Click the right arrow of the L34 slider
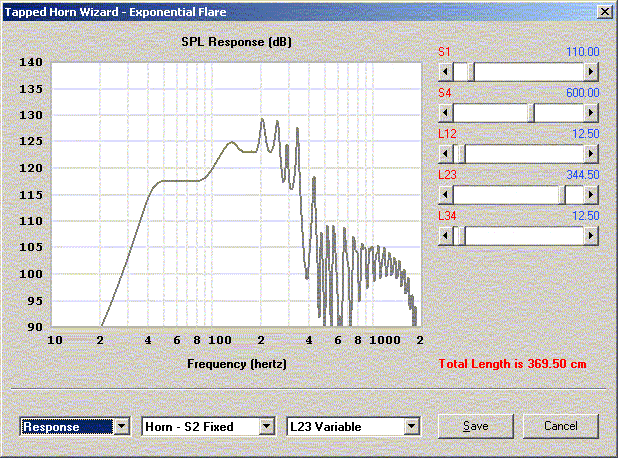 [591, 236]
